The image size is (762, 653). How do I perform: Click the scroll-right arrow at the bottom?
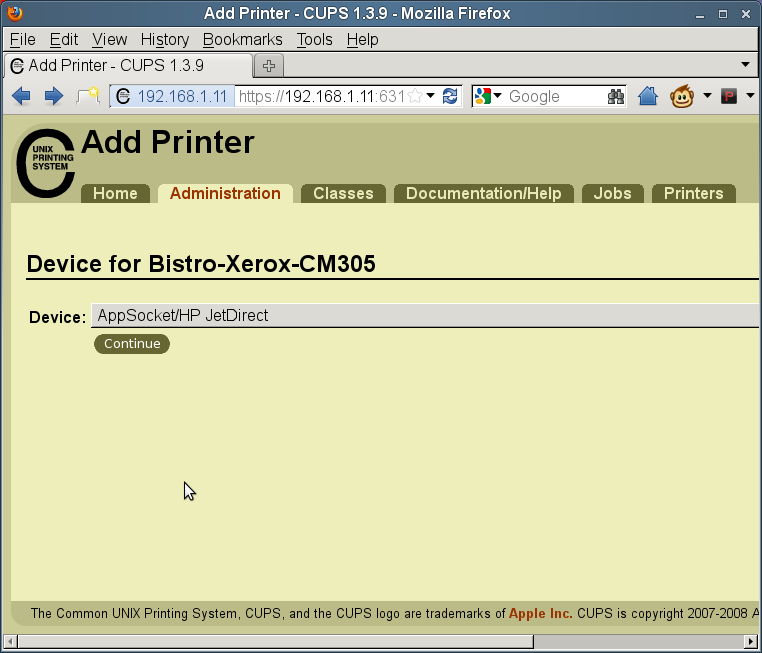[751, 641]
